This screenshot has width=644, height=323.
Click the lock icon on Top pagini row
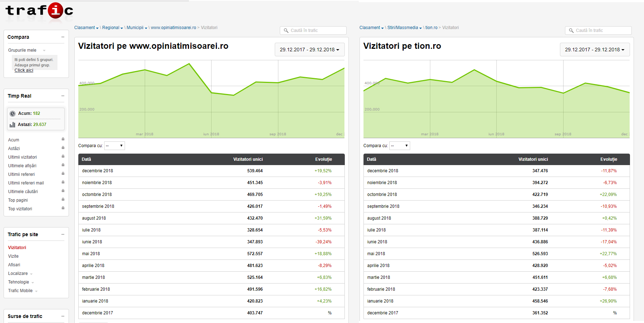click(63, 200)
